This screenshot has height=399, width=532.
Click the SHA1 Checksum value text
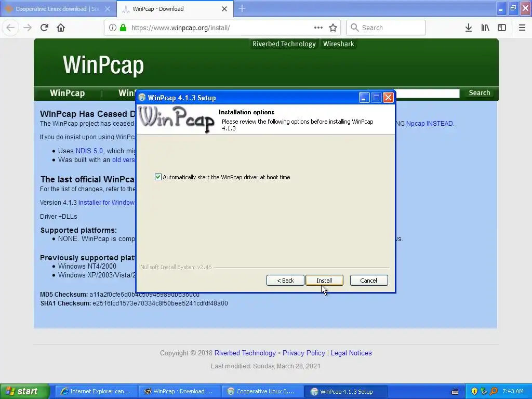[x=160, y=303]
